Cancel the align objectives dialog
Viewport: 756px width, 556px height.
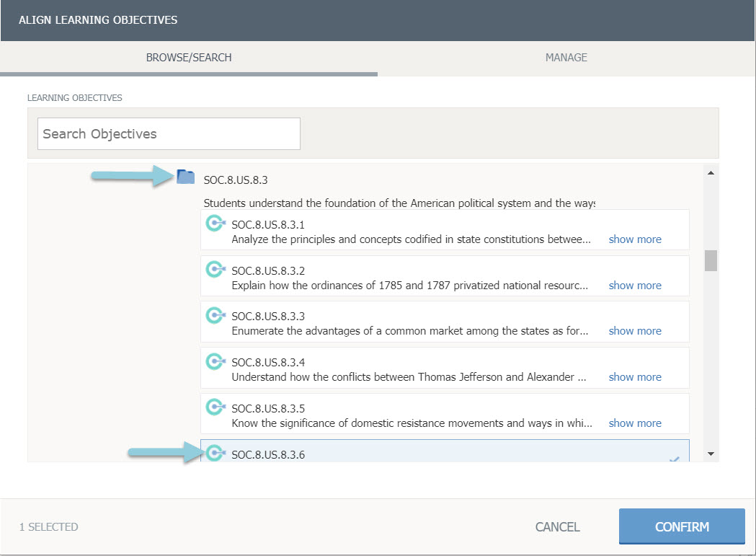pos(557,527)
